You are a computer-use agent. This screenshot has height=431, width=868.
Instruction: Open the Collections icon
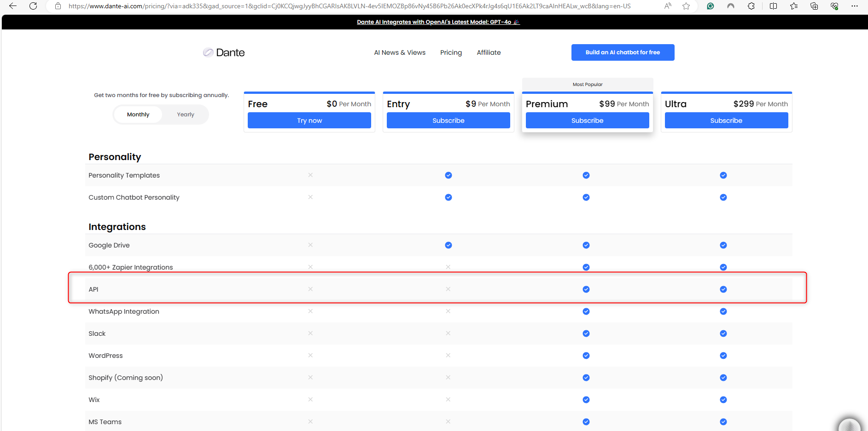(x=814, y=6)
